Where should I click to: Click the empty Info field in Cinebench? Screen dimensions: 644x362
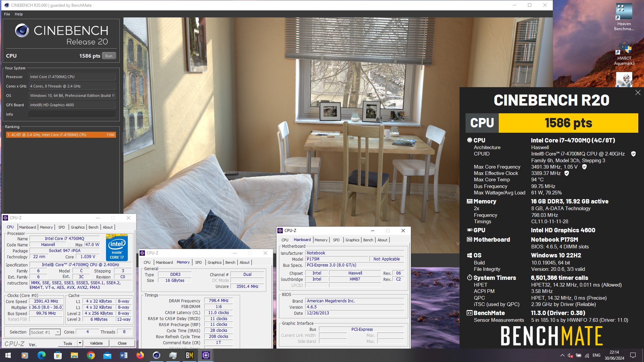(x=72, y=114)
